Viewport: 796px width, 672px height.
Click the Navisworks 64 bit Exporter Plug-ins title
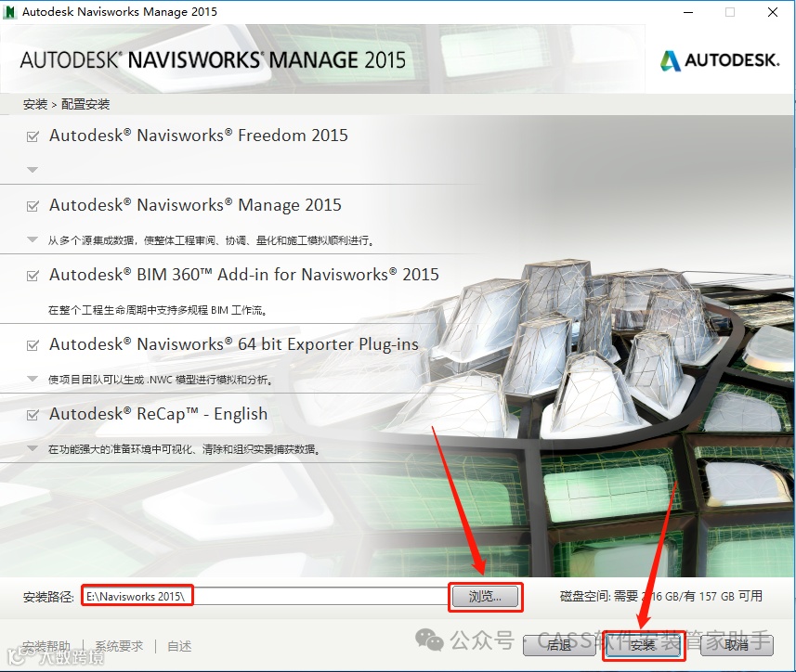point(234,344)
